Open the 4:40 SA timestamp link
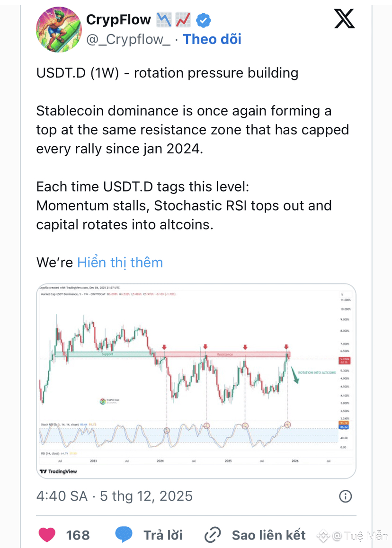The height and width of the screenshot is (548, 392). click(62, 495)
